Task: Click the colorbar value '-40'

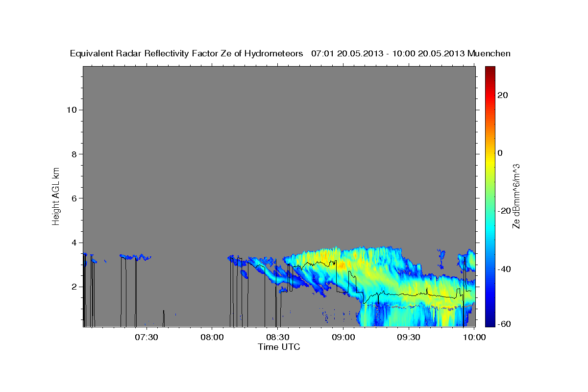Action: point(504,269)
